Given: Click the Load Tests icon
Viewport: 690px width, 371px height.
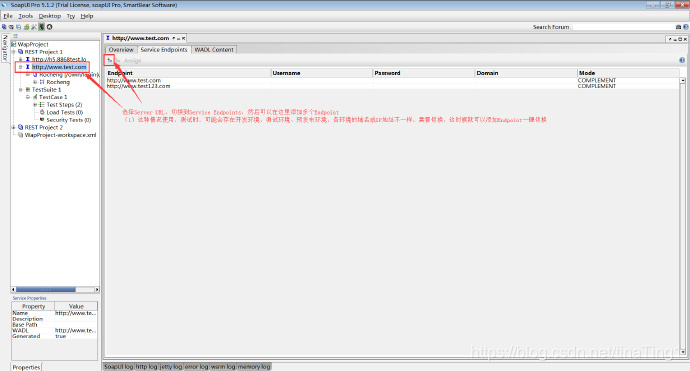Looking at the screenshot, I should (42, 112).
